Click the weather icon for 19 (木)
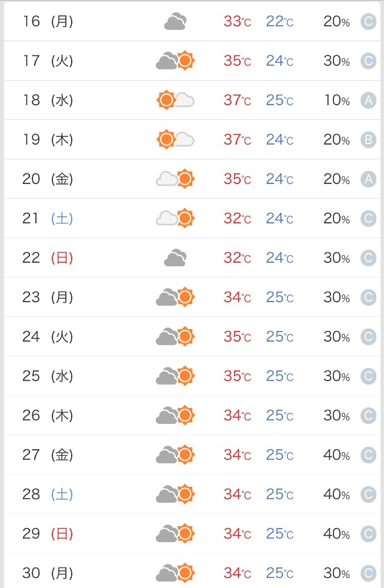384x588 pixels. click(x=175, y=139)
